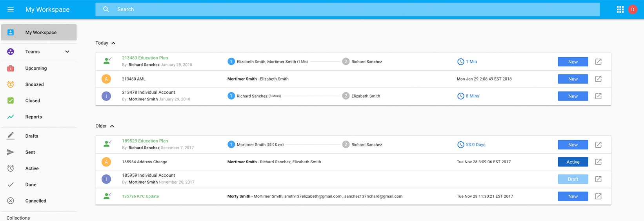The width and height of the screenshot is (644, 221).
Task: Open the 185796 KYC Update link
Action: (x=140, y=196)
